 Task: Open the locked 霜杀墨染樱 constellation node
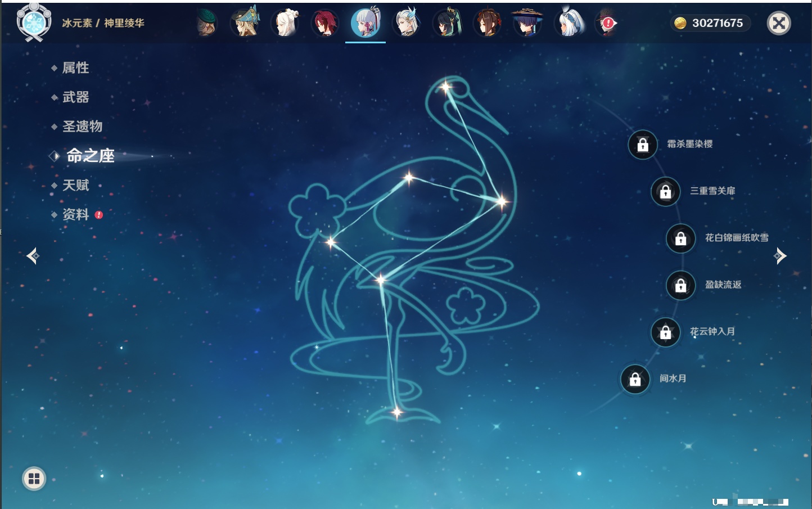tap(643, 145)
